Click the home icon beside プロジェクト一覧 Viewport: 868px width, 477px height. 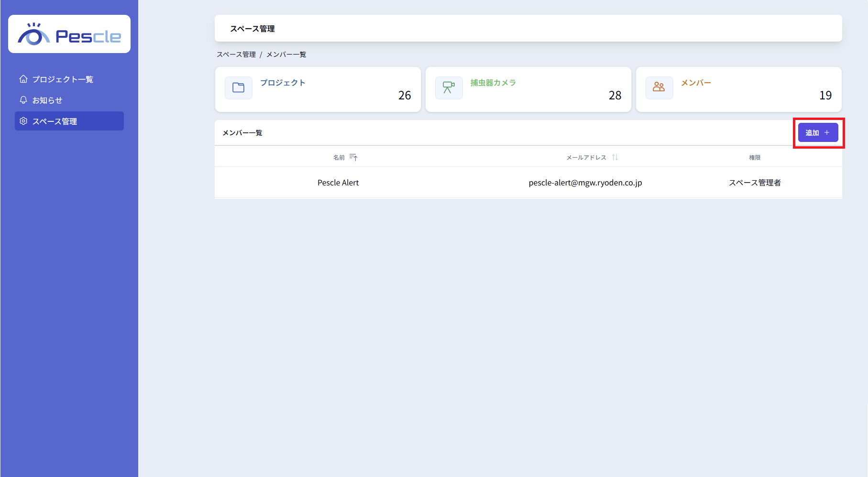(23, 79)
